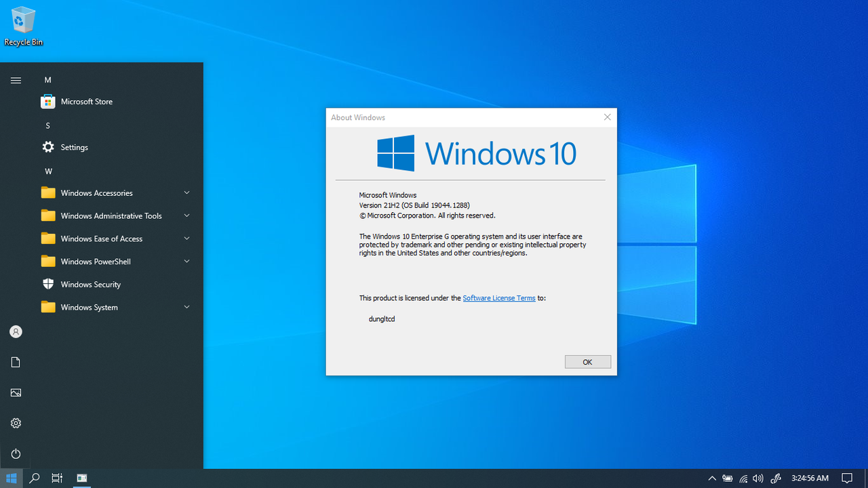Launch Windows Security from app list

[115, 285]
